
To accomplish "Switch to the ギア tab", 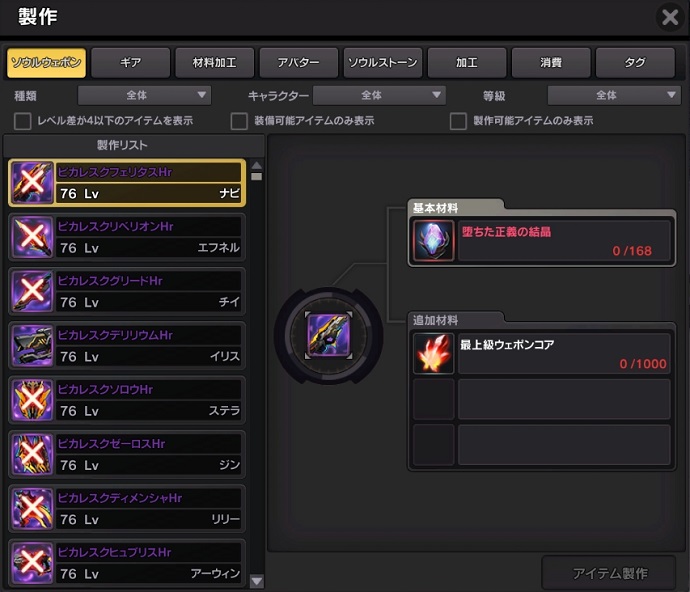I will tap(131, 63).
